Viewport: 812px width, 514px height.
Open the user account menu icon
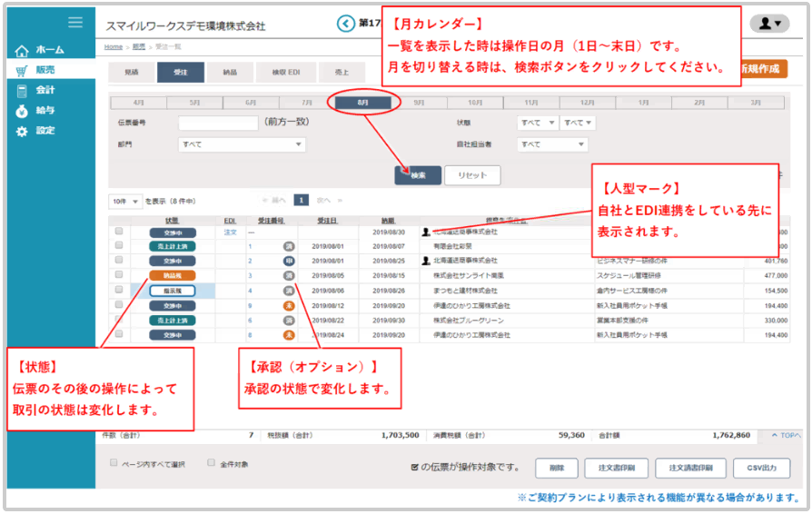tap(773, 25)
